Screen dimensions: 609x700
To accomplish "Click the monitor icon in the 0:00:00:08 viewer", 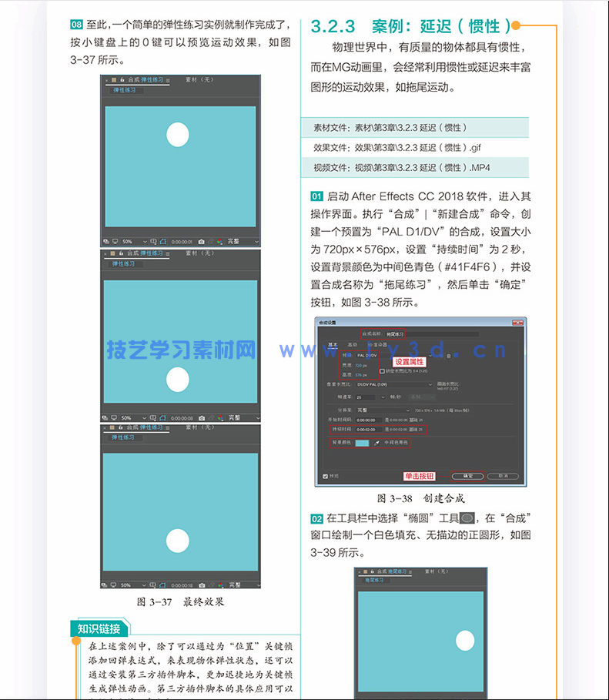I will pyautogui.click(x=114, y=418).
